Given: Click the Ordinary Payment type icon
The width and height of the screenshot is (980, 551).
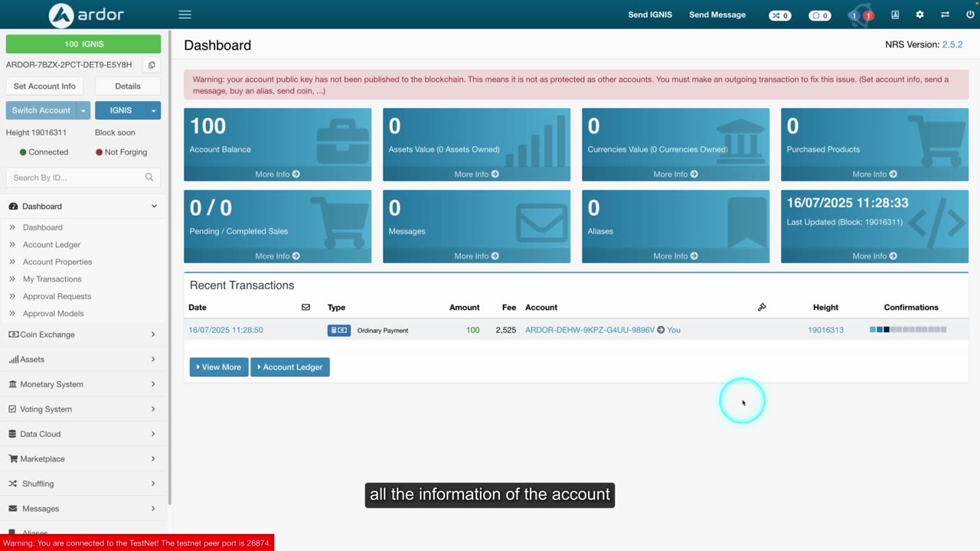Looking at the screenshot, I should (x=339, y=330).
